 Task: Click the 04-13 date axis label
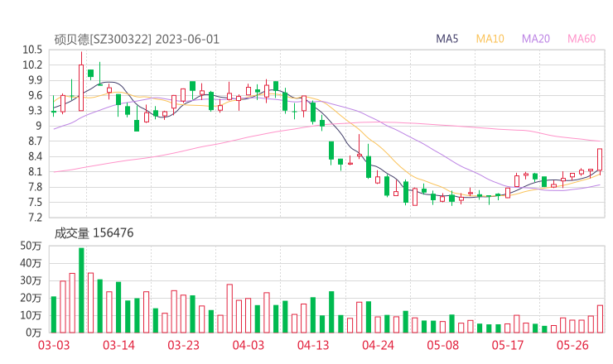[x=313, y=345]
